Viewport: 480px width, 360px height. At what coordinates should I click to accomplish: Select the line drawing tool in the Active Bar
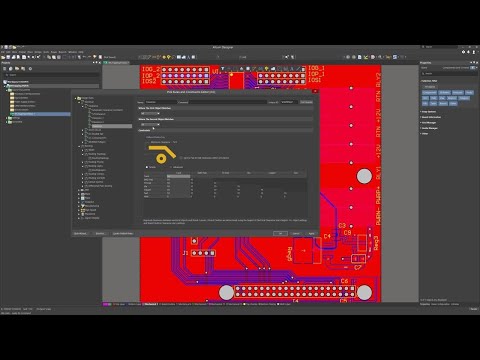click(x=298, y=69)
